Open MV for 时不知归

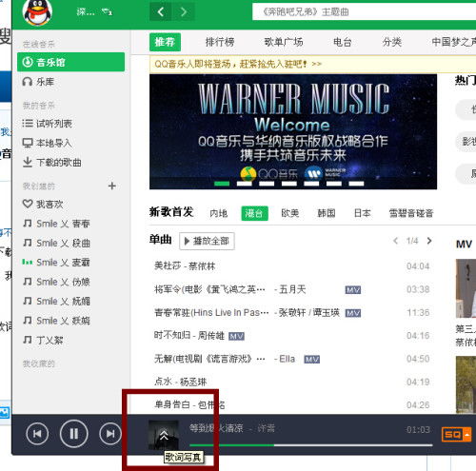pos(236,336)
